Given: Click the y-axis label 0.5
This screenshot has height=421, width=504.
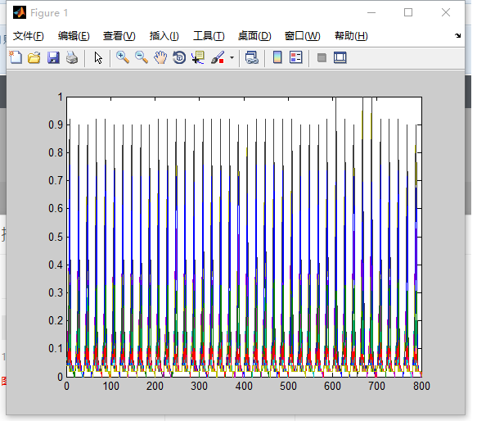Looking at the screenshot, I should [56, 237].
